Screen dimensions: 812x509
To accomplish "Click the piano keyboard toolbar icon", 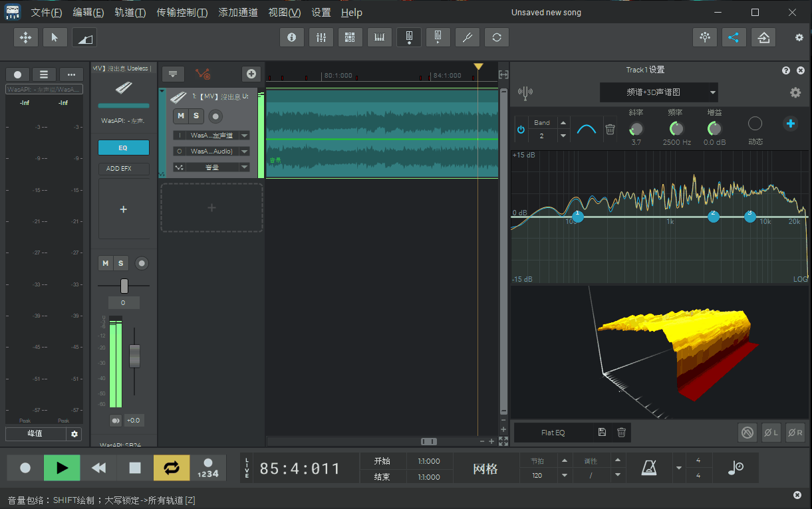I will pyautogui.click(x=379, y=37).
